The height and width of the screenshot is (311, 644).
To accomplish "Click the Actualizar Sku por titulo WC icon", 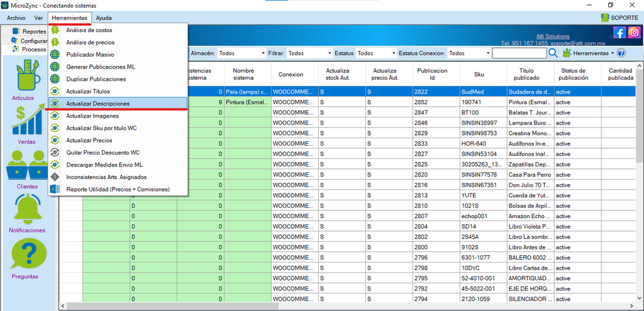I will (55, 128).
